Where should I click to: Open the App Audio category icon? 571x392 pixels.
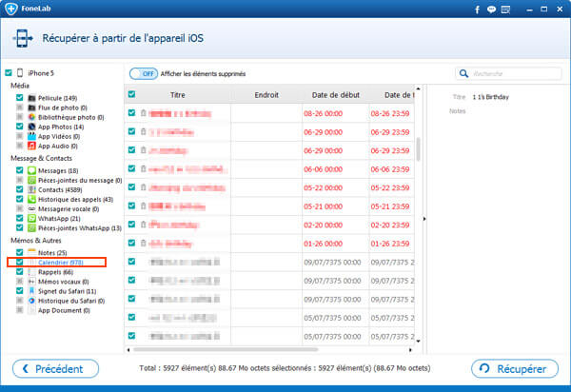click(31, 146)
